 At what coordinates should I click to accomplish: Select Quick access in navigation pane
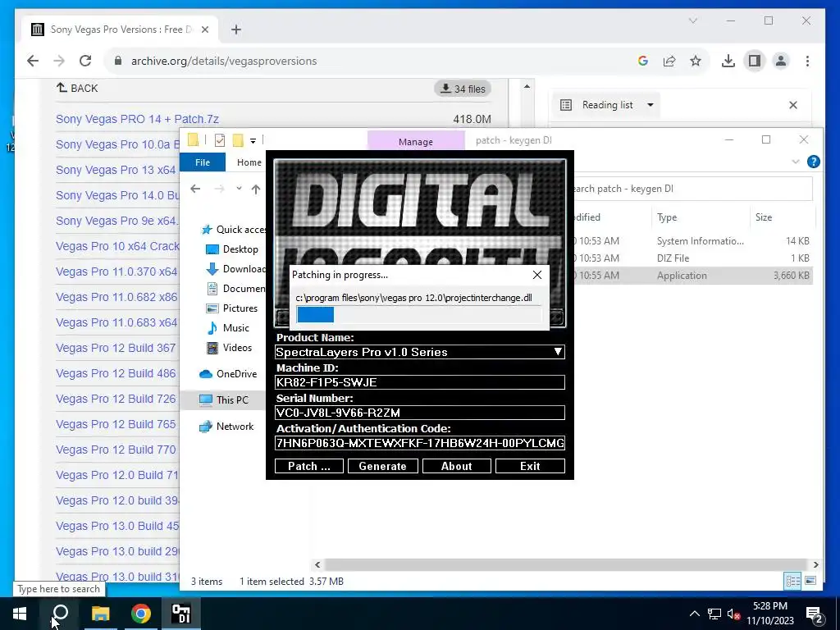point(234,230)
